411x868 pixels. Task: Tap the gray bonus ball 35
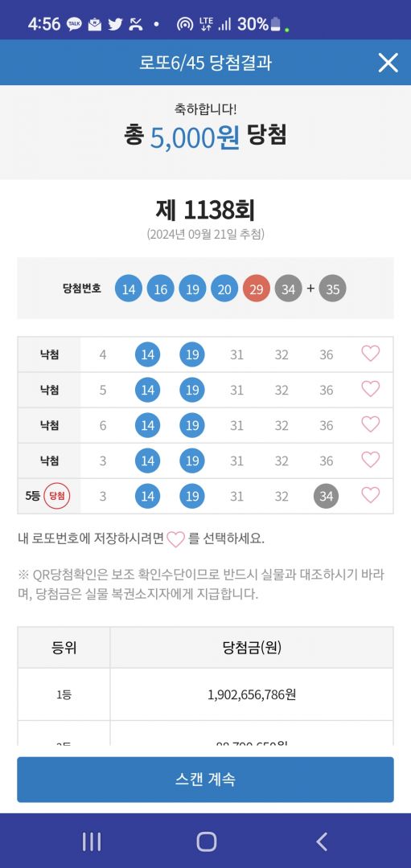(332, 289)
